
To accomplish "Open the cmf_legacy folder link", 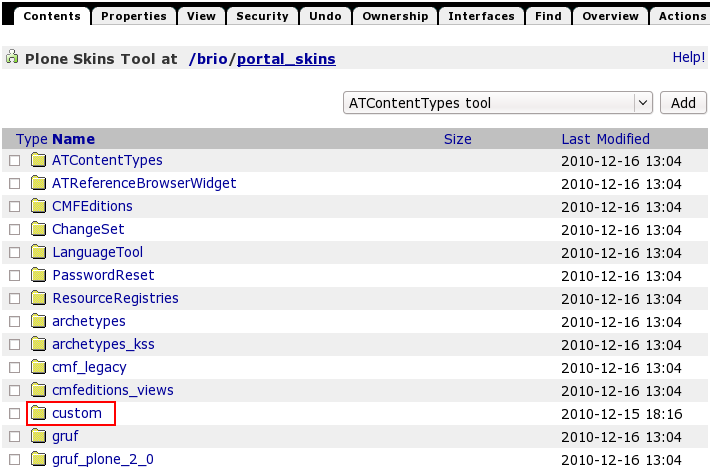I will (x=89, y=367).
